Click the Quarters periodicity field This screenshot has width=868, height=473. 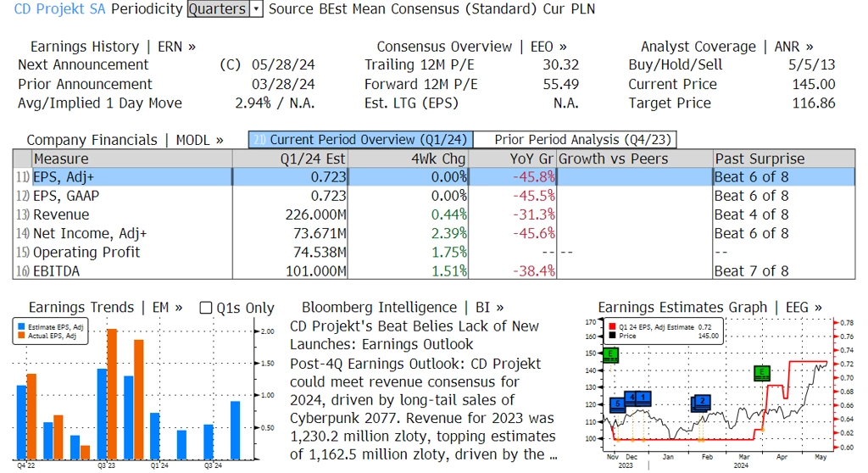pos(218,8)
